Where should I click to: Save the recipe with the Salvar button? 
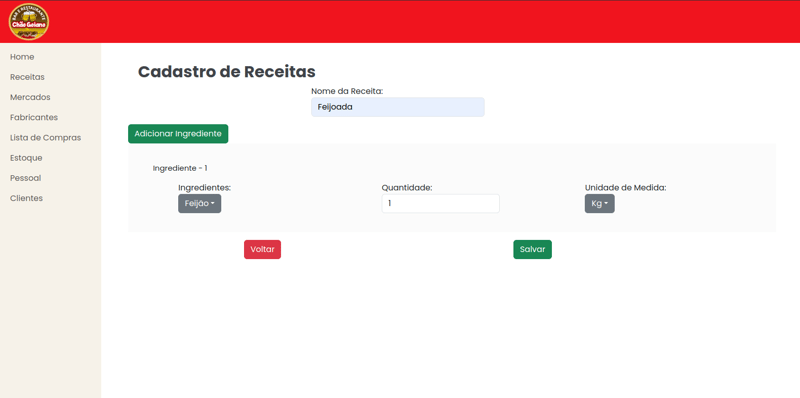click(532, 250)
